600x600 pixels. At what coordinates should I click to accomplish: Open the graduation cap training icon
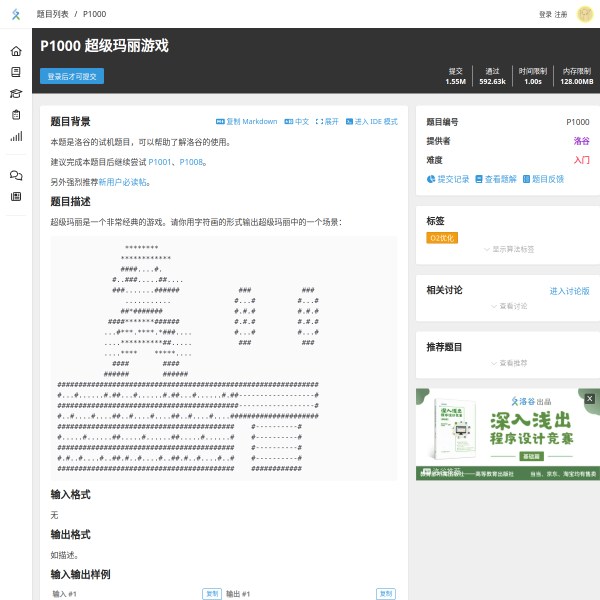16,93
